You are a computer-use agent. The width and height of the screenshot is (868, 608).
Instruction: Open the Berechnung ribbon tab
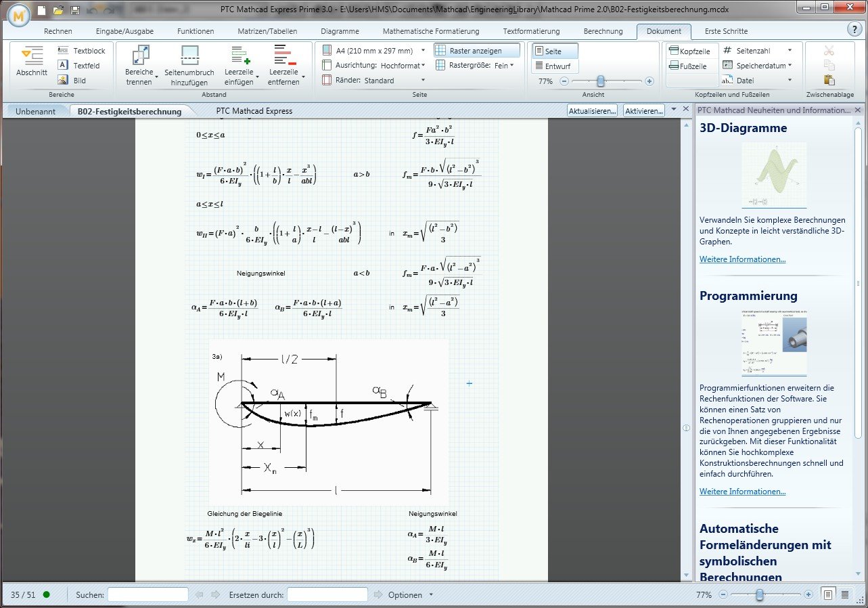click(603, 31)
